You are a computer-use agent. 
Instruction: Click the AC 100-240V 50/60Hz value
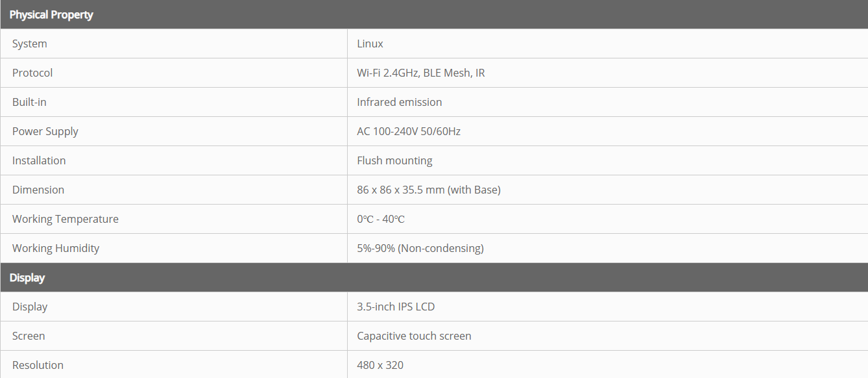tap(409, 131)
